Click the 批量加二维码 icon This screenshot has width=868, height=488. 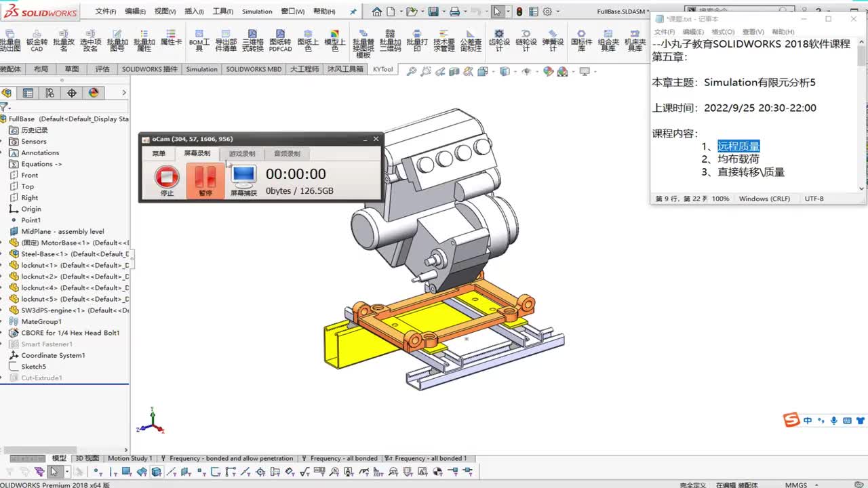click(390, 41)
